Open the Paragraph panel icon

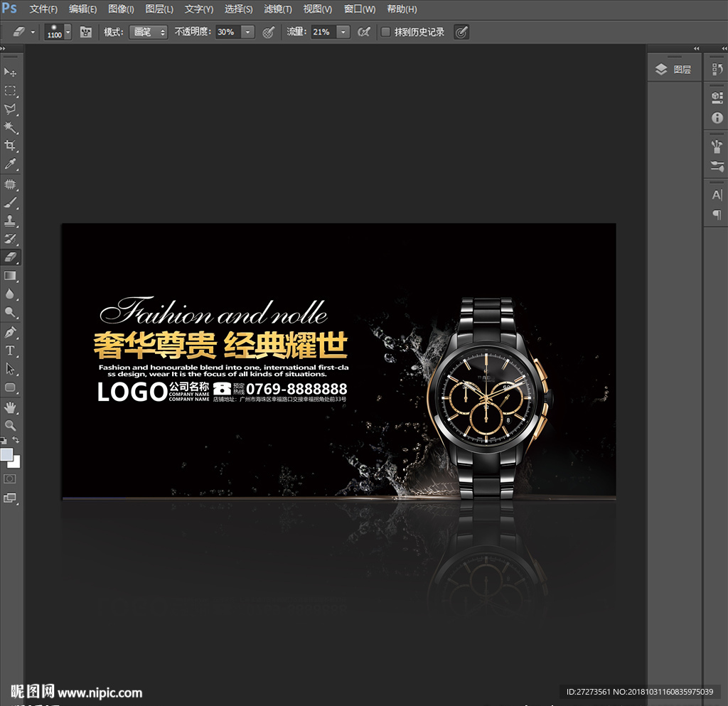[x=717, y=215]
